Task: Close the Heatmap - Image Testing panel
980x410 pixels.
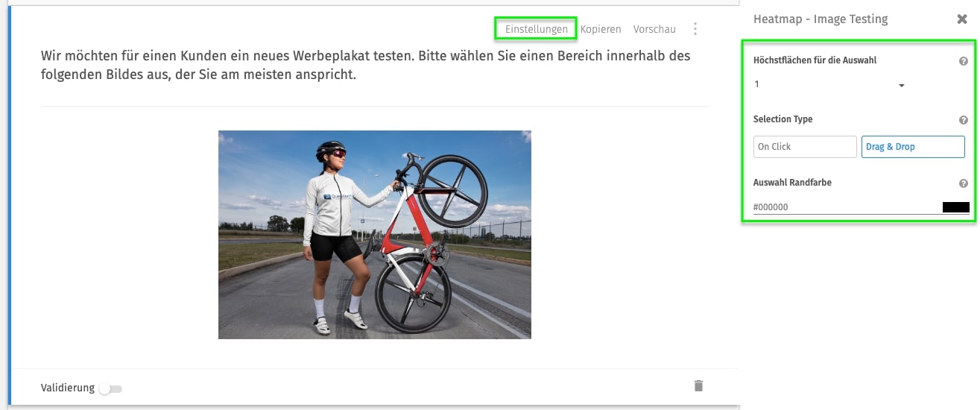Action: [962, 19]
